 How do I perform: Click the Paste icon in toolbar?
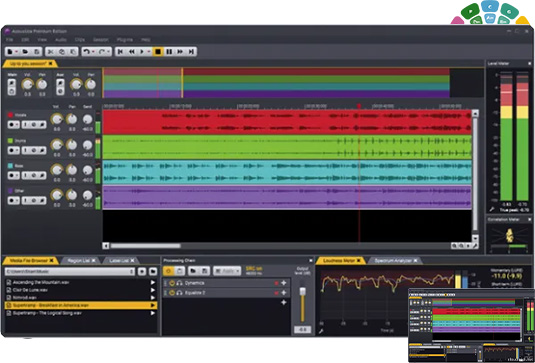[x=73, y=52]
